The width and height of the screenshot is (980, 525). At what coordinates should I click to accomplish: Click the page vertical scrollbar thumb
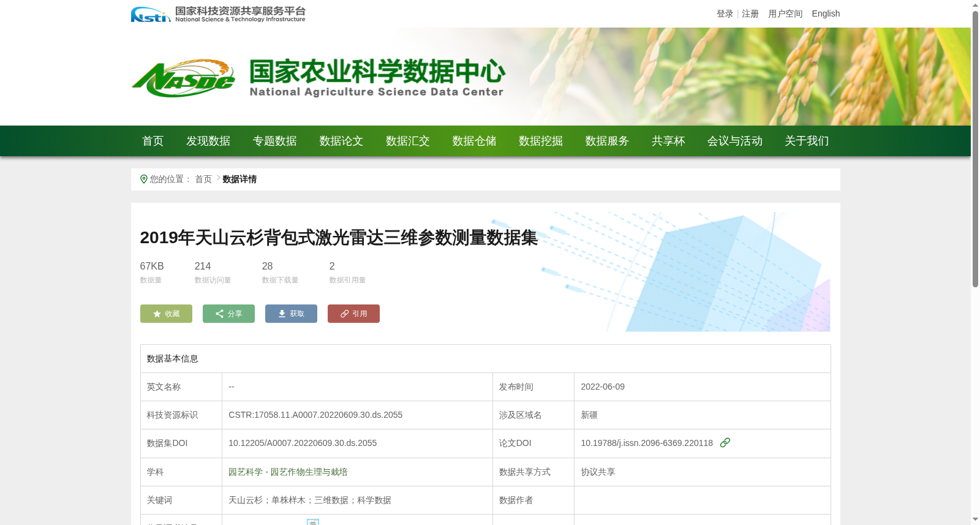975,149
